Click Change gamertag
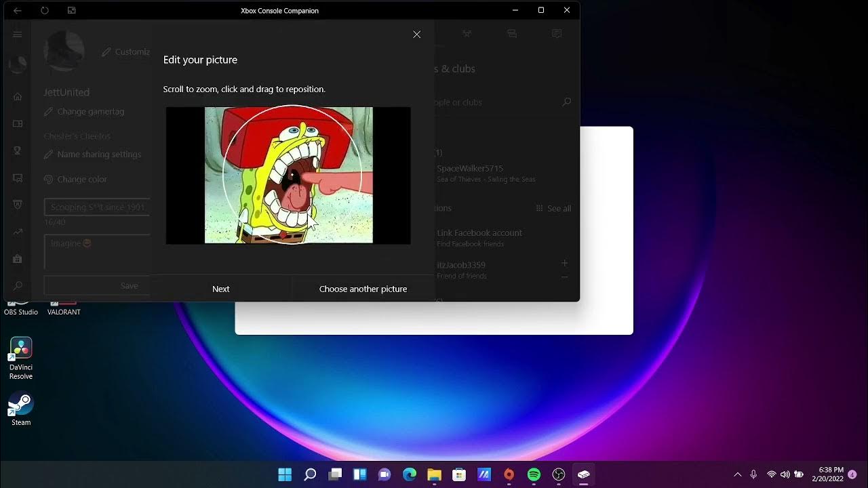The image size is (868, 488). pyautogui.click(x=84, y=112)
